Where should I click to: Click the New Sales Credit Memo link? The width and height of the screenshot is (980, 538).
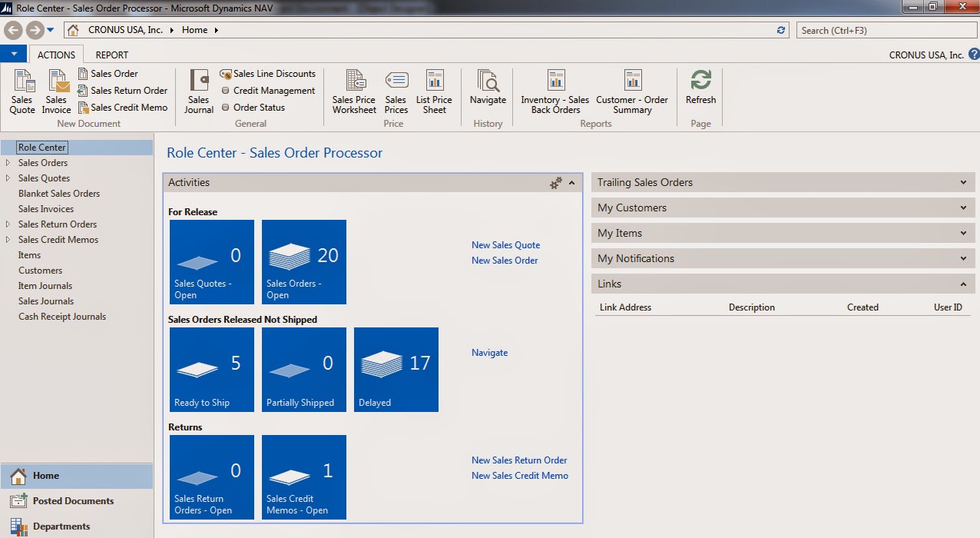[x=520, y=475]
